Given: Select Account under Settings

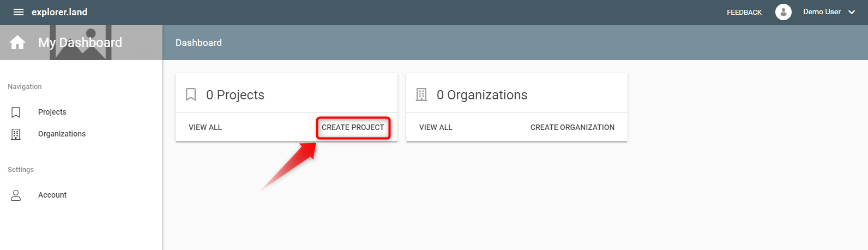Looking at the screenshot, I should pos(52,195).
